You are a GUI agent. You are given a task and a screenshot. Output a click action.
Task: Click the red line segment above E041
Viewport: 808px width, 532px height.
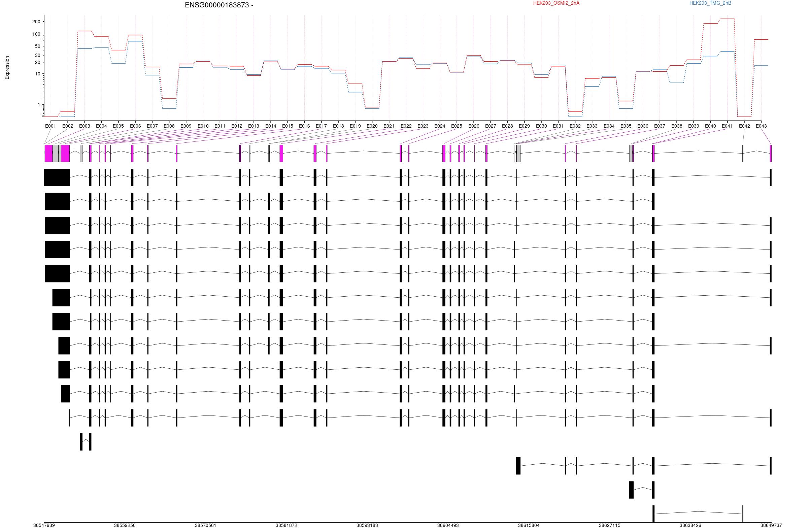[727, 19]
